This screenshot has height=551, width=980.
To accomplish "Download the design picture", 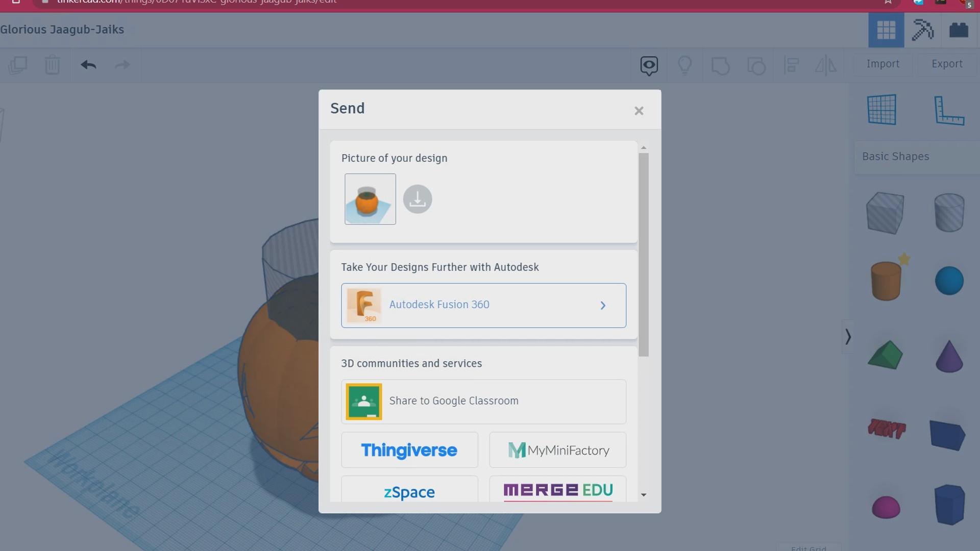I will point(418,199).
